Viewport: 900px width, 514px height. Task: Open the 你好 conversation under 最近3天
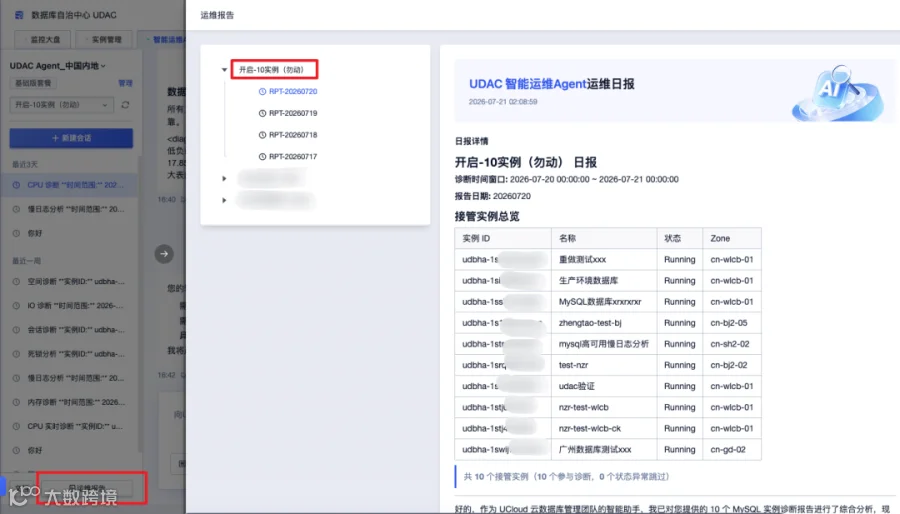71,233
